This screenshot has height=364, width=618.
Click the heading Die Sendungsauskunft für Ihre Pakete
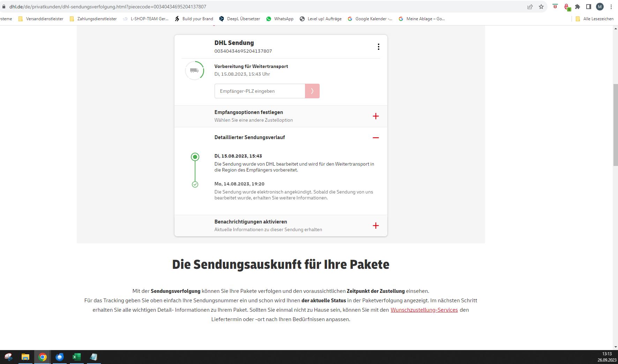281,264
